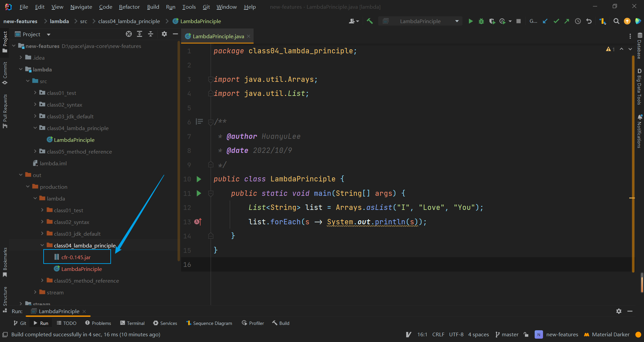This screenshot has height=342, width=644.
Task: Toggle Structure tool window
Action: [5, 299]
